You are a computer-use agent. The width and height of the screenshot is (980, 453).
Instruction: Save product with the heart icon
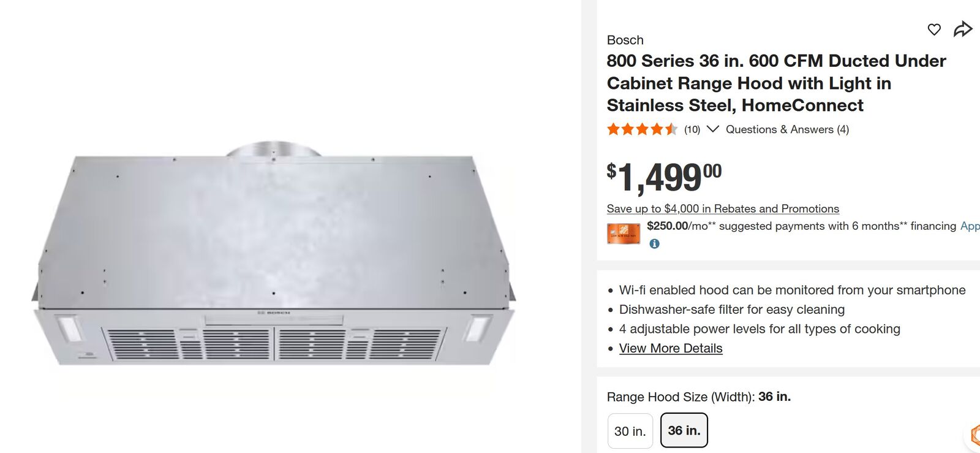(x=933, y=29)
